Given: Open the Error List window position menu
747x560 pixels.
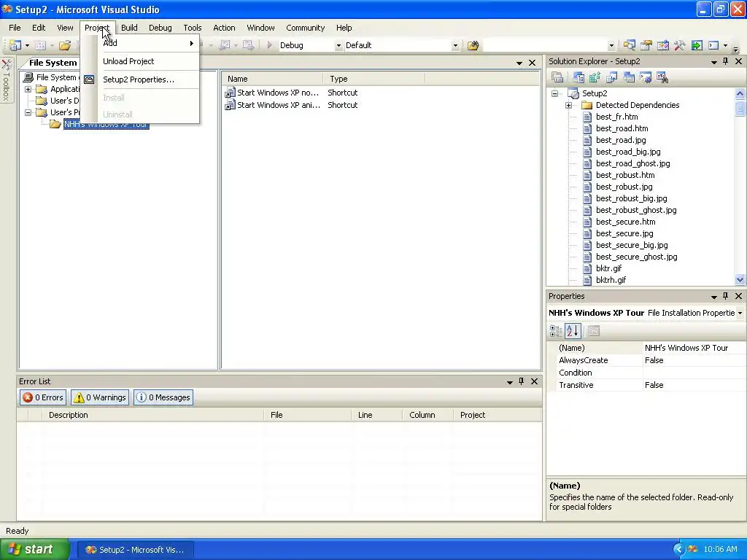Looking at the screenshot, I should pos(509,382).
